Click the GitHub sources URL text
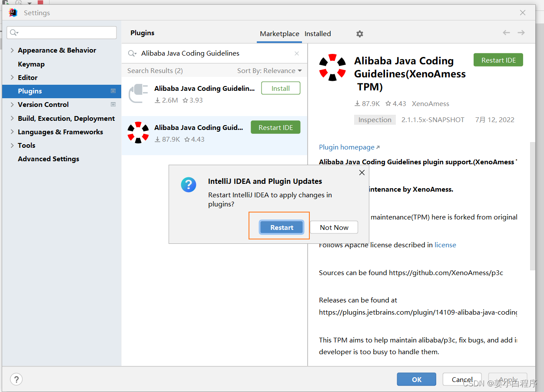The width and height of the screenshot is (544, 392). pyautogui.click(x=446, y=272)
